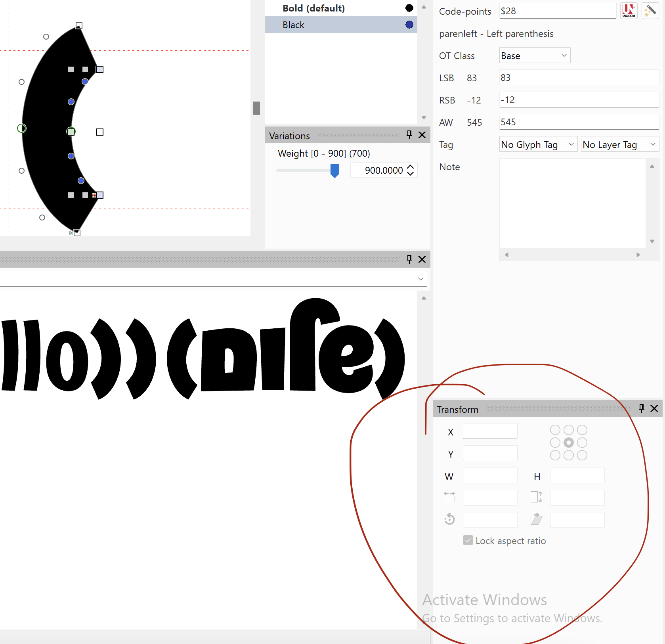Select green start node on left curve
The height and width of the screenshot is (644, 665).
click(22, 128)
